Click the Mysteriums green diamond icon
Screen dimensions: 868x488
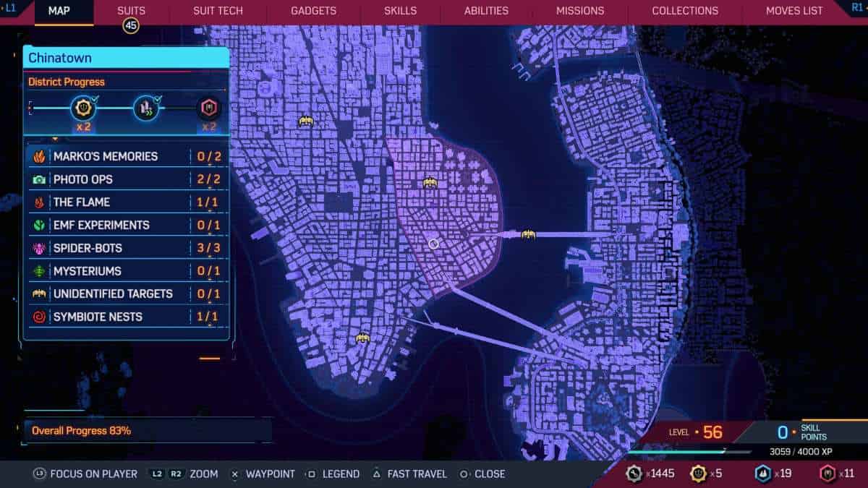click(x=39, y=271)
